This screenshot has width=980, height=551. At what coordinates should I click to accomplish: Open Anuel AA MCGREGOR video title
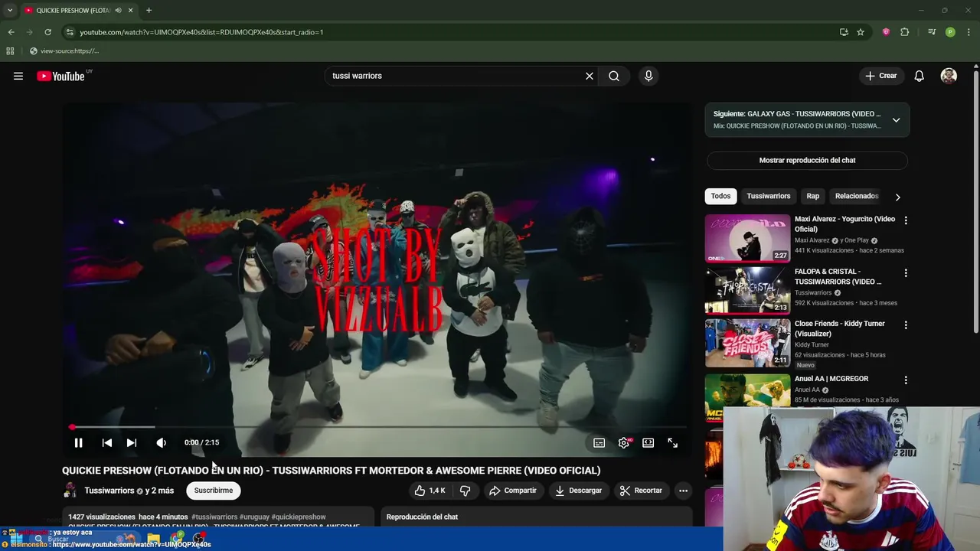coord(831,379)
